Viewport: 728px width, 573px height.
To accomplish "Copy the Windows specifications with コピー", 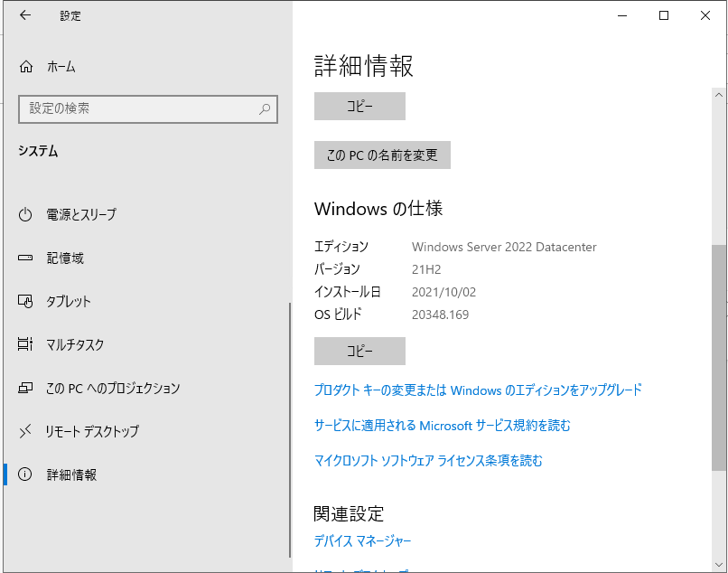I will pos(359,351).
